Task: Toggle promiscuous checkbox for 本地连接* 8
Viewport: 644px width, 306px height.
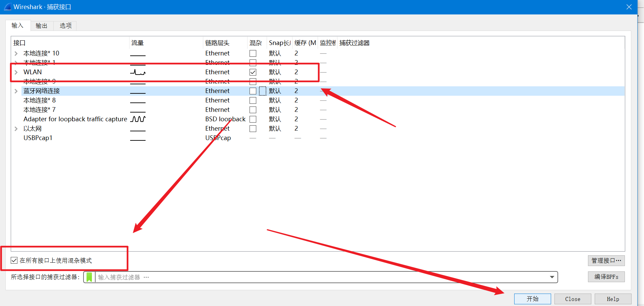Action: tap(253, 100)
